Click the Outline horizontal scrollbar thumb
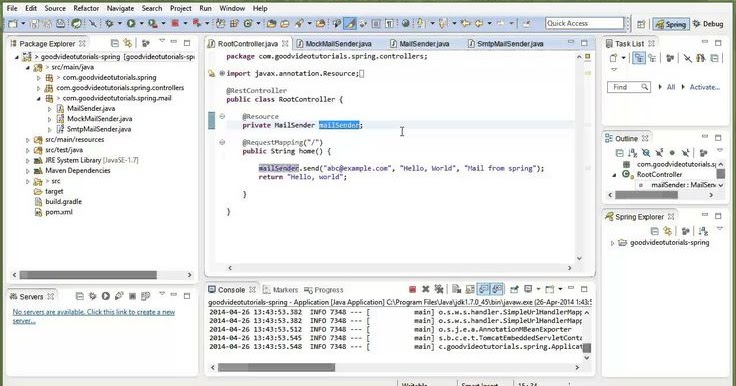The image size is (736, 386). (646, 195)
